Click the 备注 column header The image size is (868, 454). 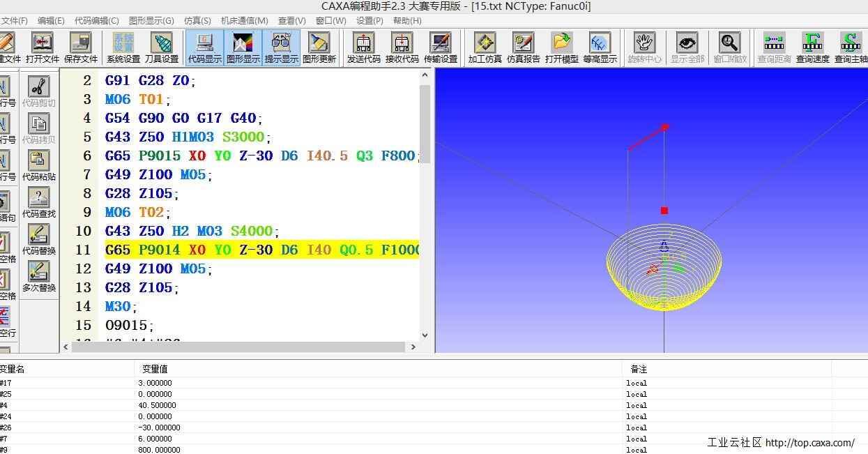(638, 369)
